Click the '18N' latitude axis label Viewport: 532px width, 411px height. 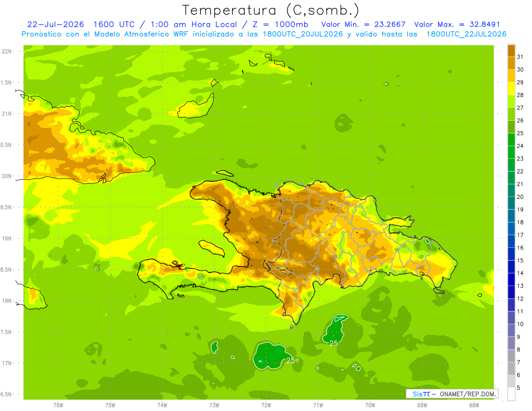coord(7,301)
